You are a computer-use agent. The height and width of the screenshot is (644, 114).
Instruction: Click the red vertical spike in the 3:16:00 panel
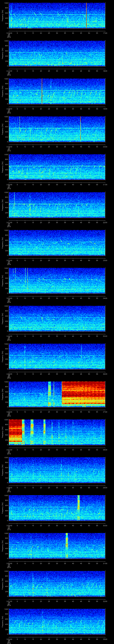[x=86, y=16]
